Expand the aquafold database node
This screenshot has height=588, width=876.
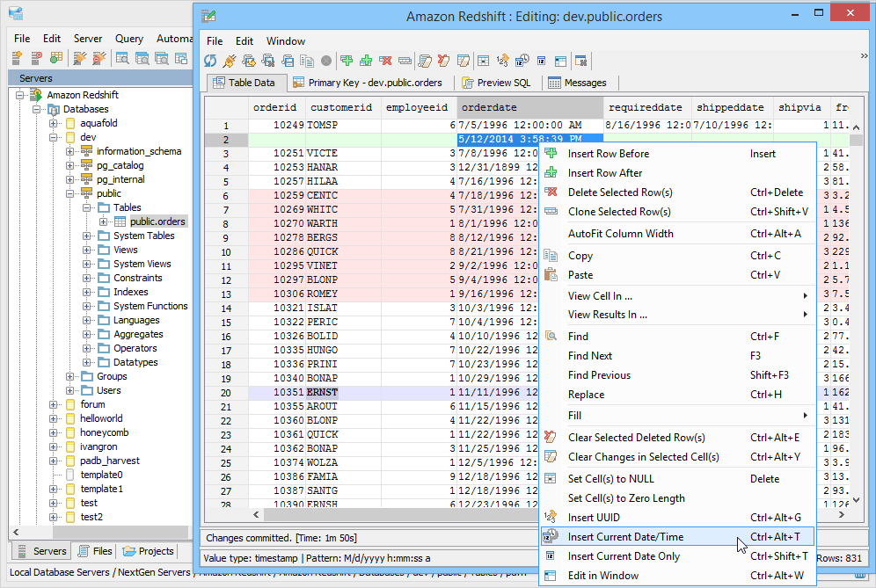tap(54, 123)
